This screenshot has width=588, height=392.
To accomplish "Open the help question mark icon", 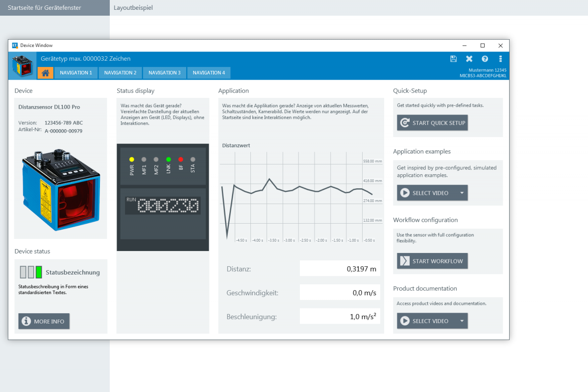I will 485,59.
